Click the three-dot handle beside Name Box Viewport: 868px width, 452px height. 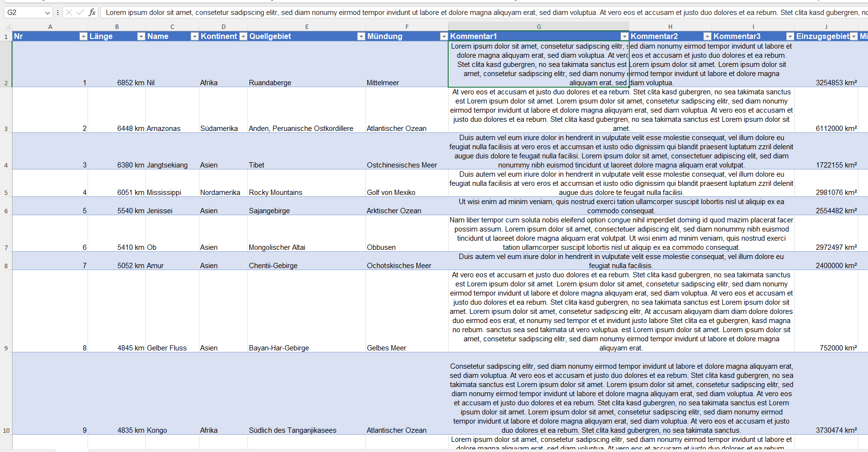coord(58,13)
